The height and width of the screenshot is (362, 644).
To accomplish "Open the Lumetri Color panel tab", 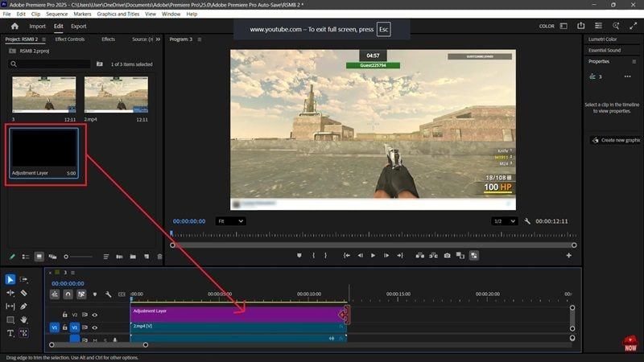I will click(x=602, y=39).
